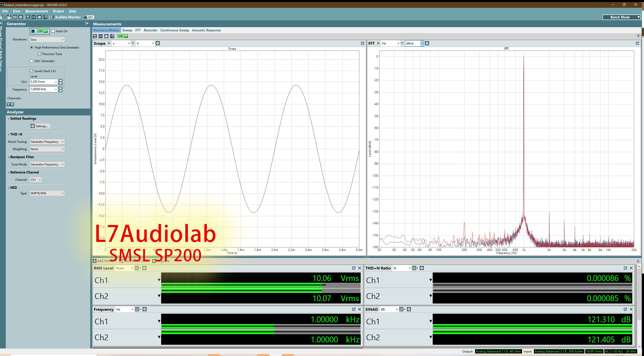Open RMS Level meter settings gear

(x=144, y=268)
